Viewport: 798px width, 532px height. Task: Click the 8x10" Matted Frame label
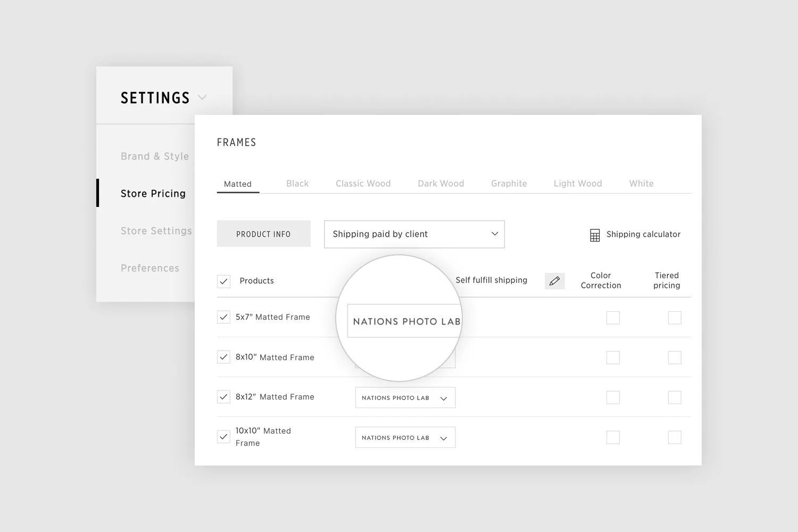[275, 357]
